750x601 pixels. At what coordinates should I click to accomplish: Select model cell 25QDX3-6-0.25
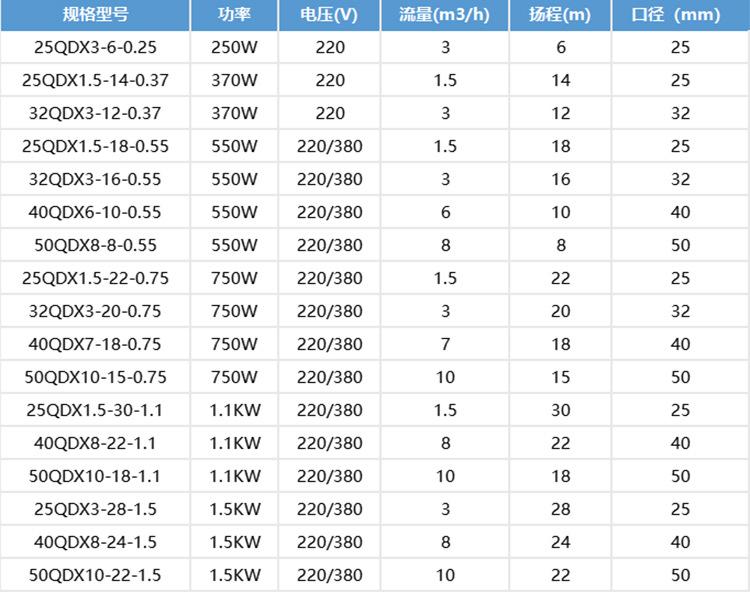pos(95,48)
